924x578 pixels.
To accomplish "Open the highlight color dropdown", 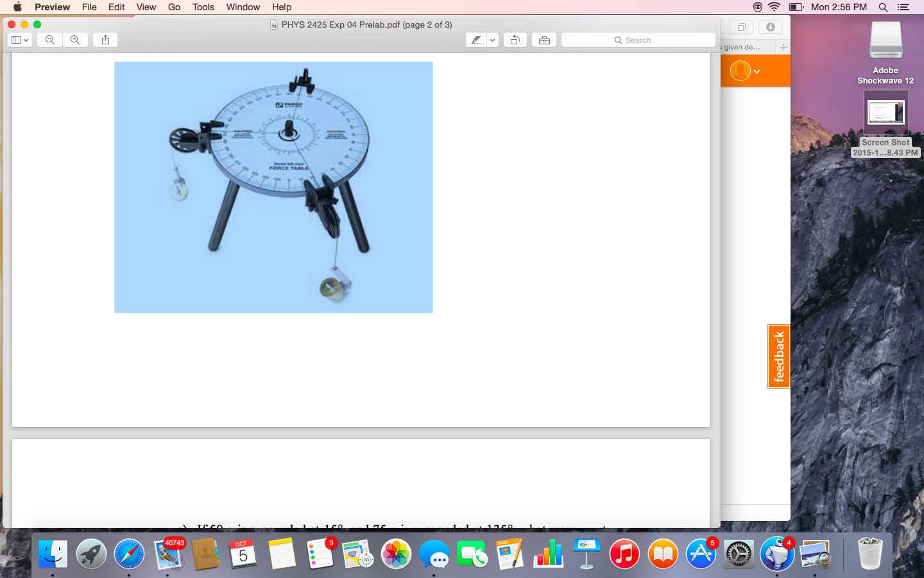I will pyautogui.click(x=492, y=39).
